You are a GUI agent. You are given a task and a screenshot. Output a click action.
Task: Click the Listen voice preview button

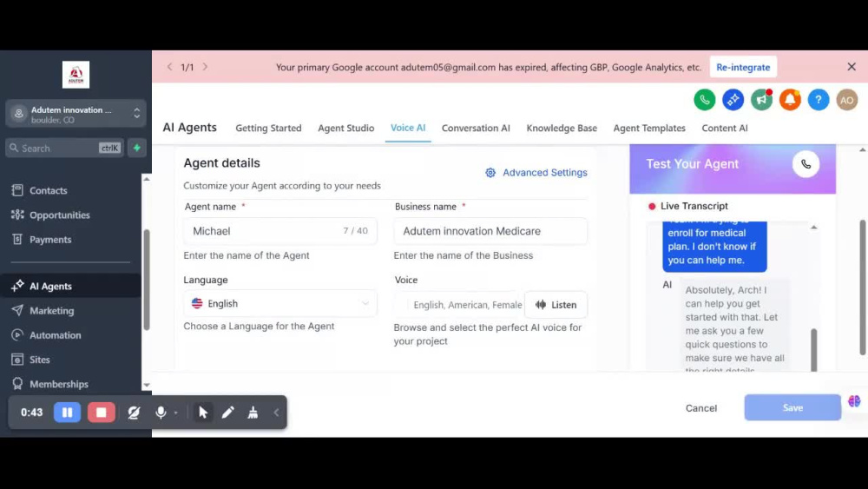(556, 305)
